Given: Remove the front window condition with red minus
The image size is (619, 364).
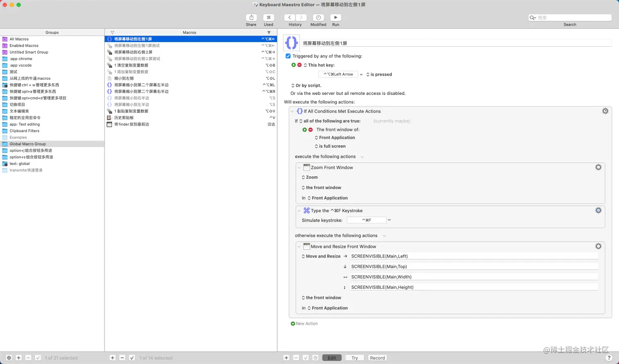Looking at the screenshot, I should 310,130.
